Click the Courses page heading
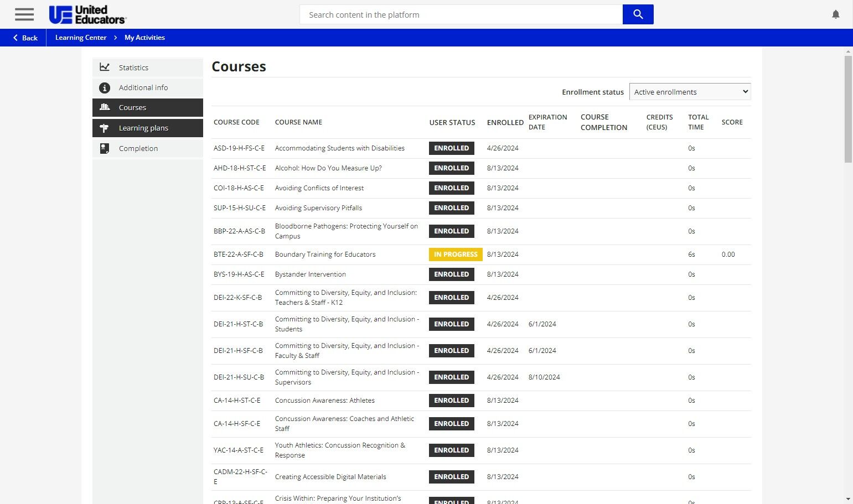Viewport: 853px width, 504px height. click(x=239, y=66)
